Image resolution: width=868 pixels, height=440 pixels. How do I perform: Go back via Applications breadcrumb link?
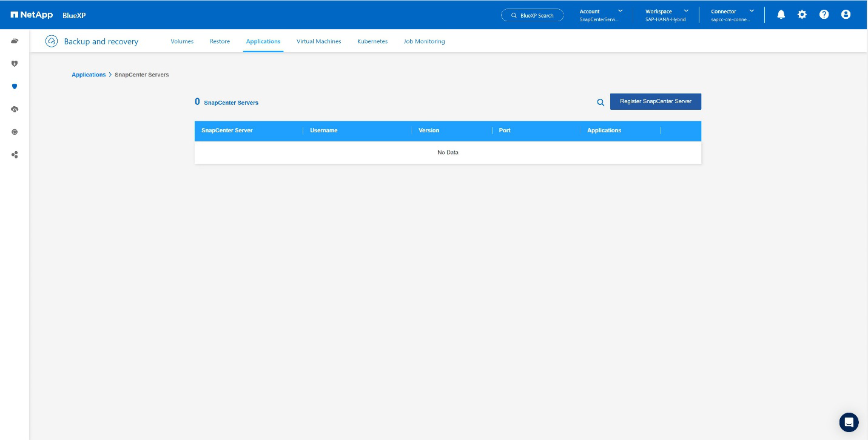tap(89, 75)
